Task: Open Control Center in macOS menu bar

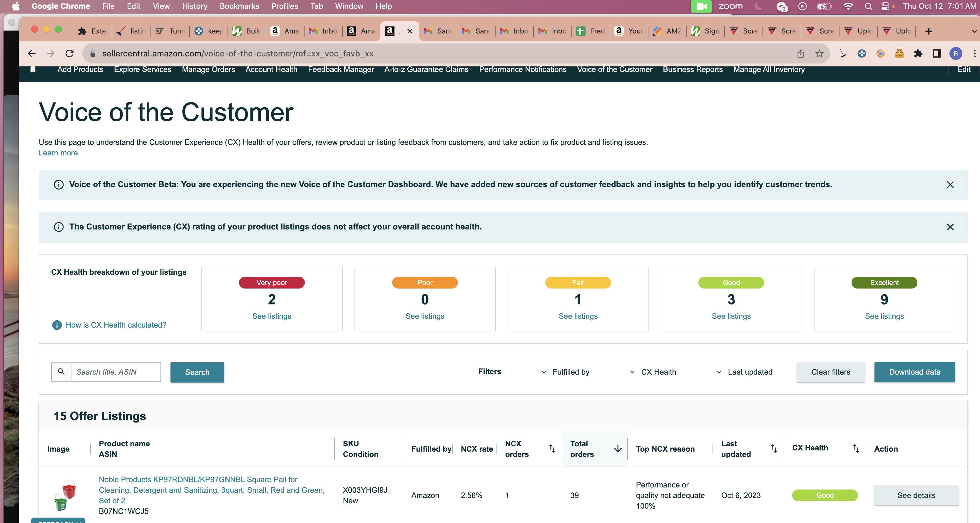Action: [886, 6]
